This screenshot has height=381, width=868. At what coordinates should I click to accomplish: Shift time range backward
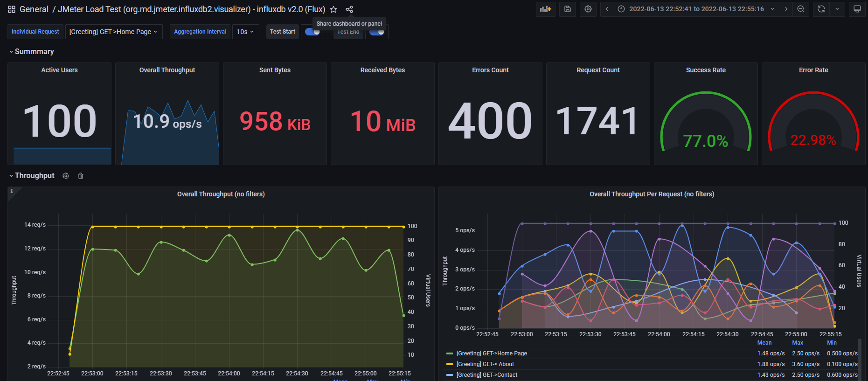pyautogui.click(x=607, y=9)
